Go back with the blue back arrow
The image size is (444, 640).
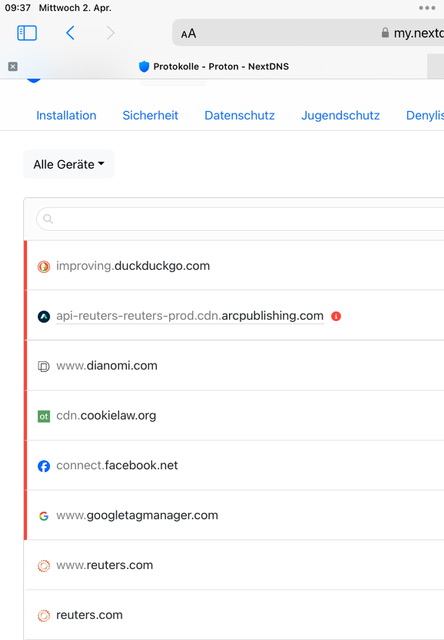pyautogui.click(x=70, y=33)
